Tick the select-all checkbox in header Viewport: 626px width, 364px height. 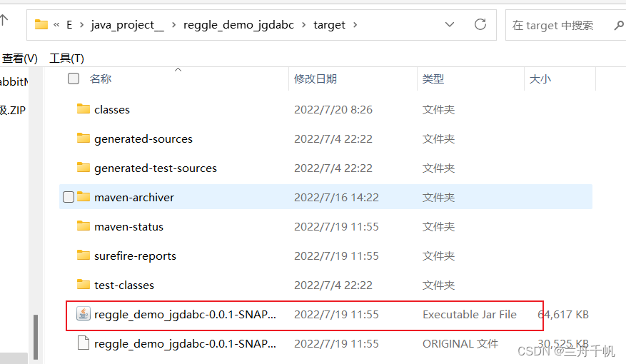click(x=74, y=79)
